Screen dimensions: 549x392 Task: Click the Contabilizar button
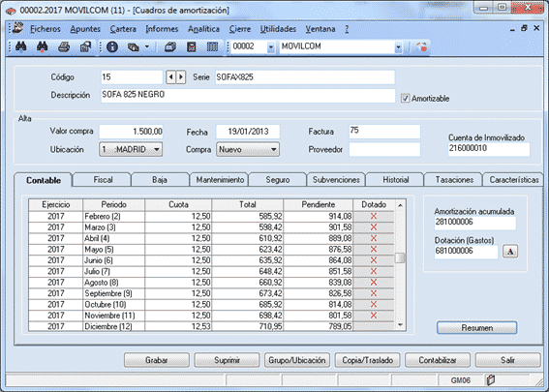(438, 360)
